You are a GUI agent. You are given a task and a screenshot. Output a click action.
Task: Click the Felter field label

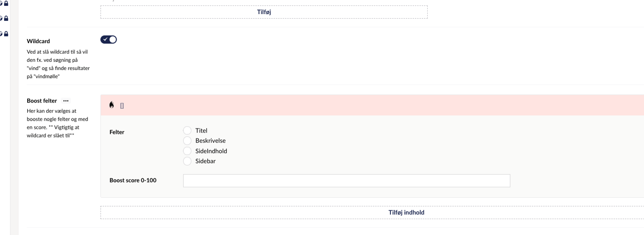[117, 132]
